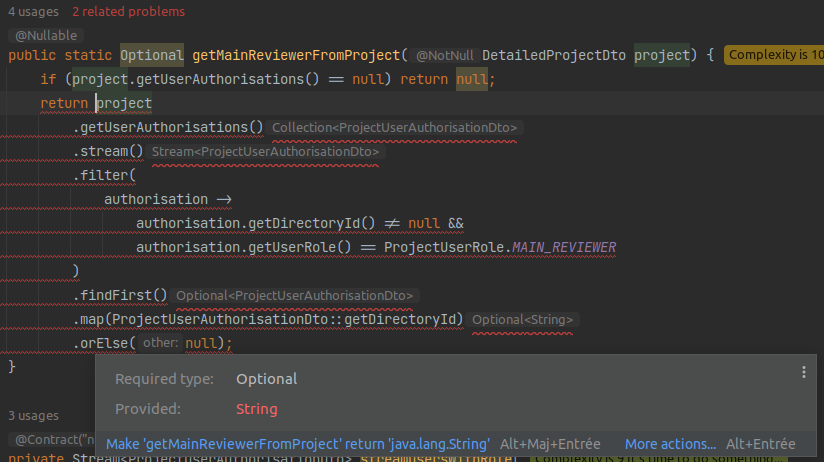The image size is (824, 462).
Task: Click the red 'String' provided type
Action: pyautogui.click(x=256, y=409)
